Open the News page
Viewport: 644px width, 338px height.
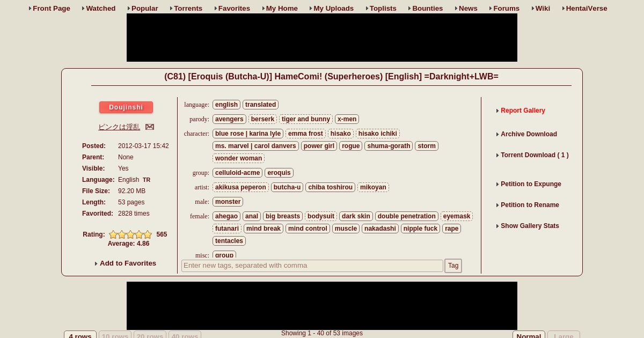point(468,8)
